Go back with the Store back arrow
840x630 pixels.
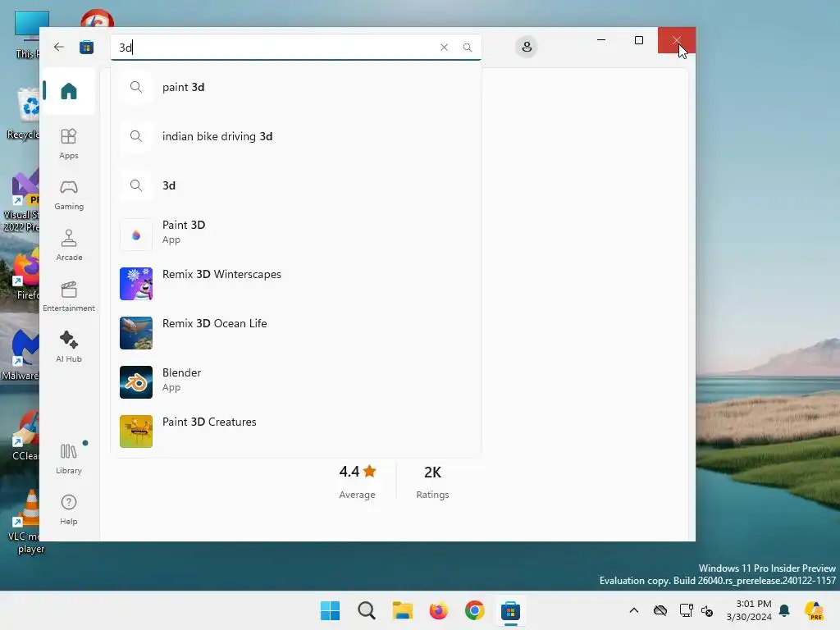59,47
